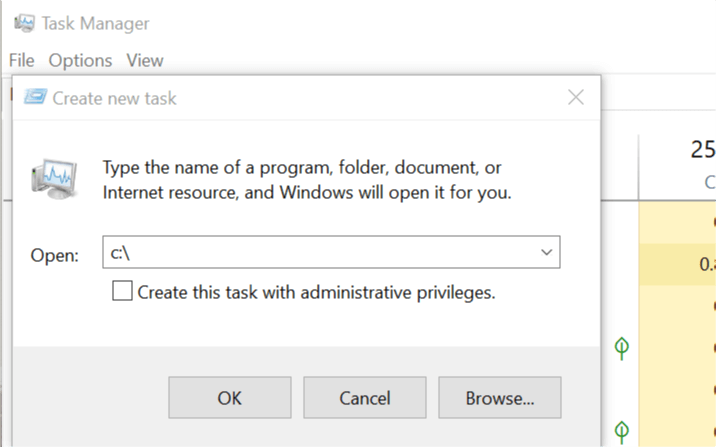
Task: Click the Create new task dialog icon
Action: click(35, 97)
